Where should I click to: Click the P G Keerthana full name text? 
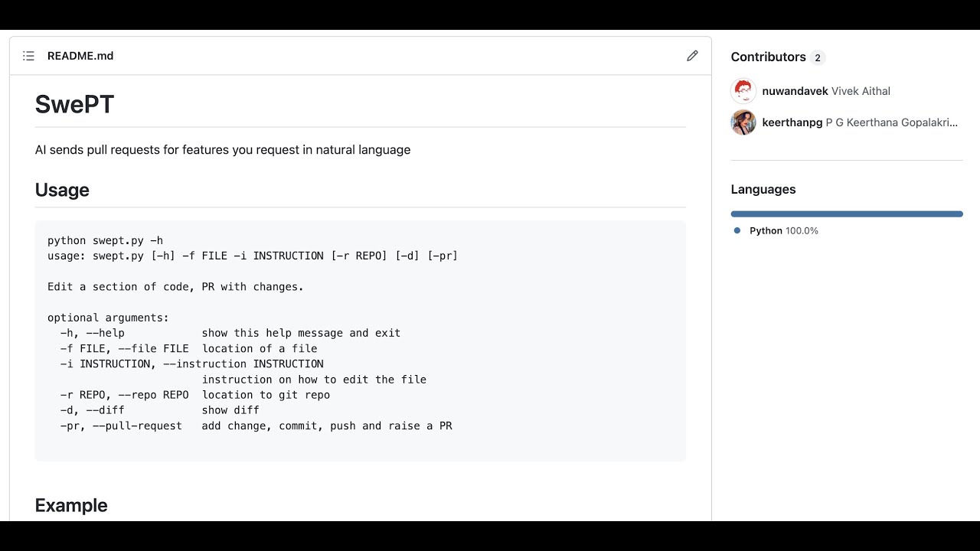(x=891, y=122)
